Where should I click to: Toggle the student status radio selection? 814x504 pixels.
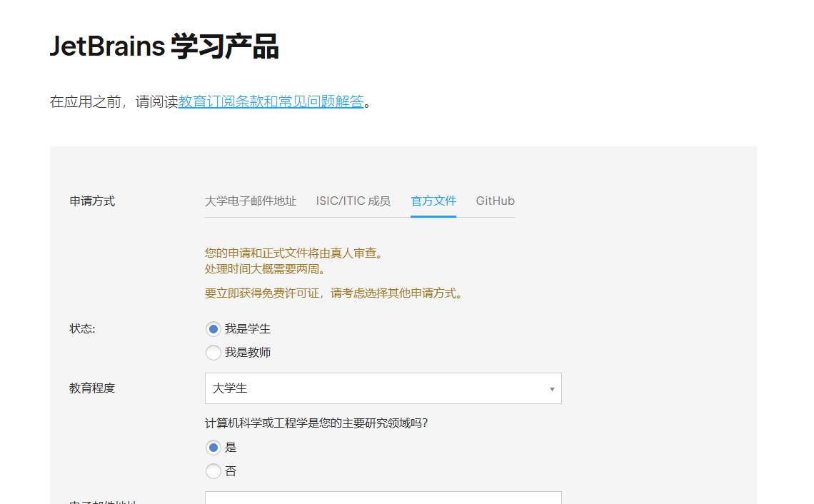coord(213,328)
